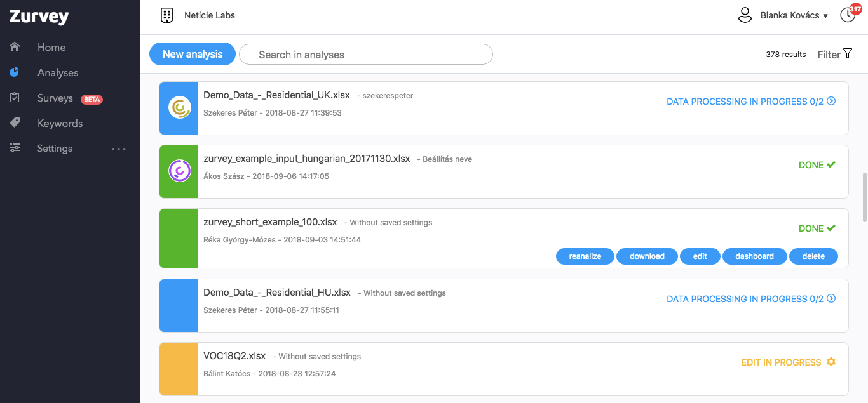The image size is (868, 403).
Task: Click the EDIT IN PROGRESS gear icon
Action: click(831, 362)
